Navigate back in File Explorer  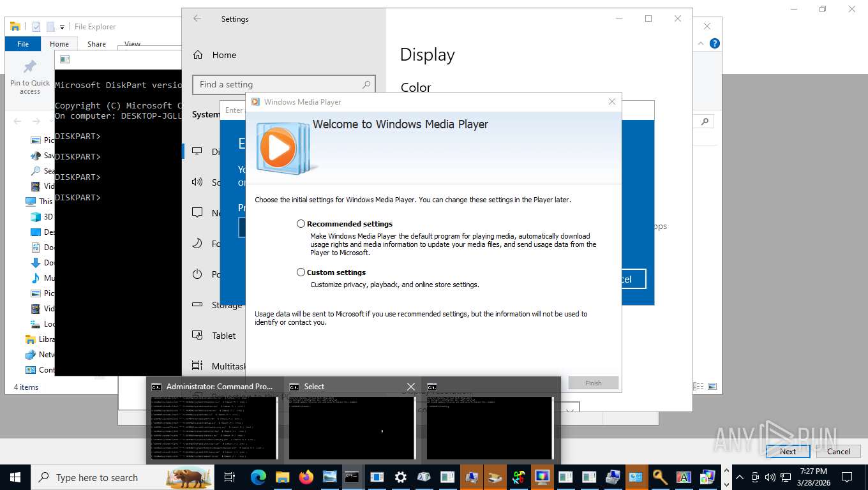[18, 121]
